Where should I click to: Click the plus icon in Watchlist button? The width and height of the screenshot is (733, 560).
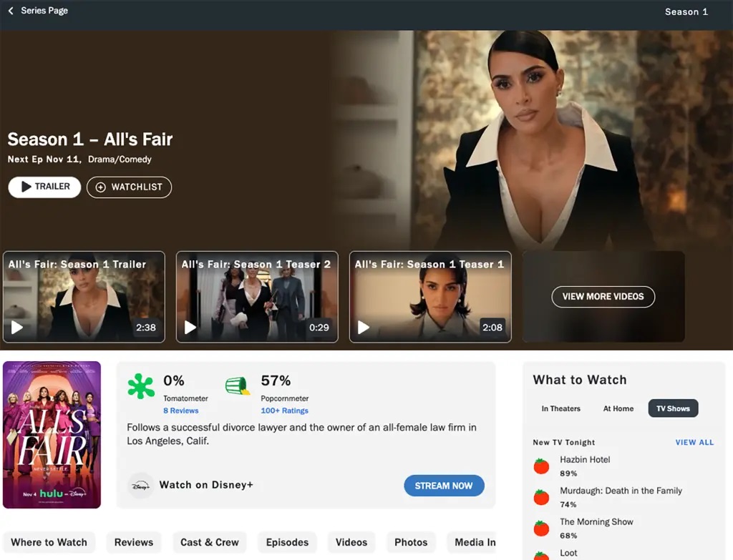100,187
